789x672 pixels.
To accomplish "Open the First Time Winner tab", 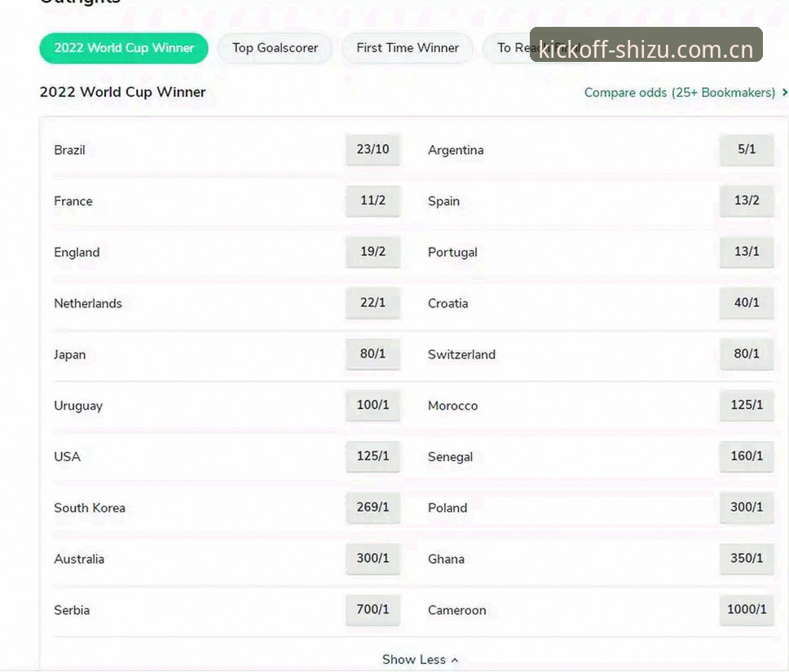I will coord(408,48).
